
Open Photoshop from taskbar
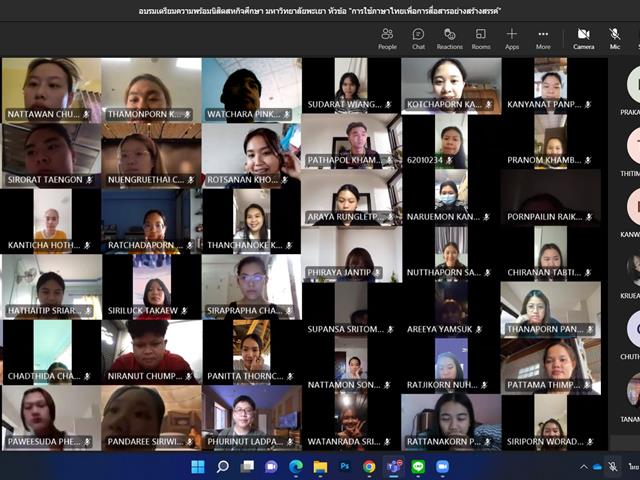345,467
